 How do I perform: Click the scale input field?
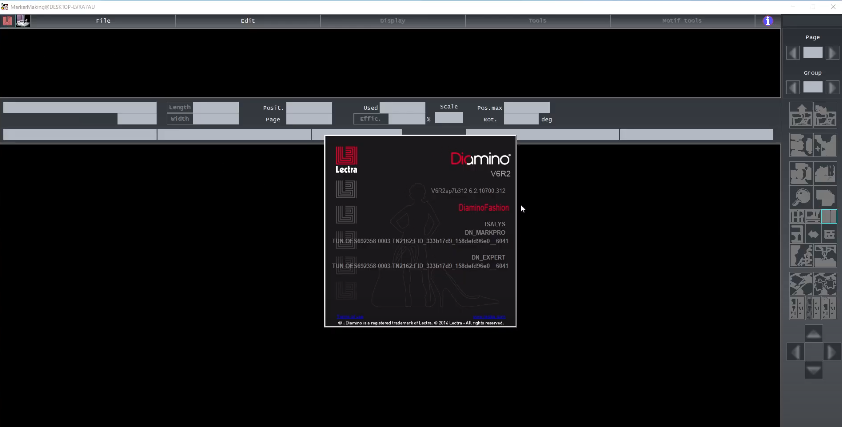coord(449,118)
